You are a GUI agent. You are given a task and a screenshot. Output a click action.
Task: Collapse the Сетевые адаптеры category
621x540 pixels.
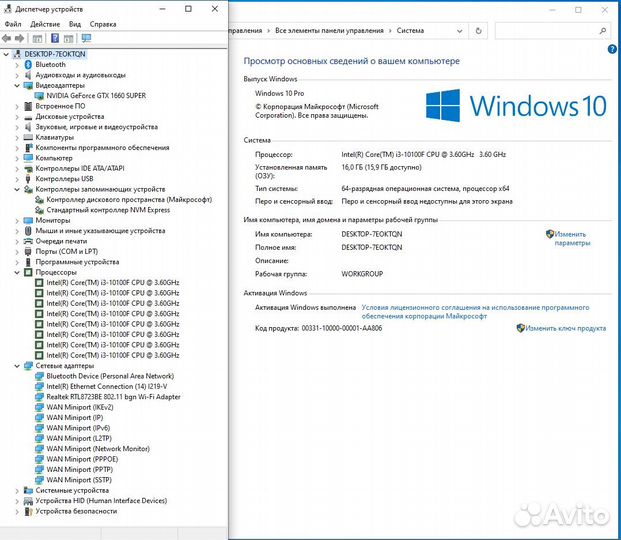pyautogui.click(x=17, y=366)
